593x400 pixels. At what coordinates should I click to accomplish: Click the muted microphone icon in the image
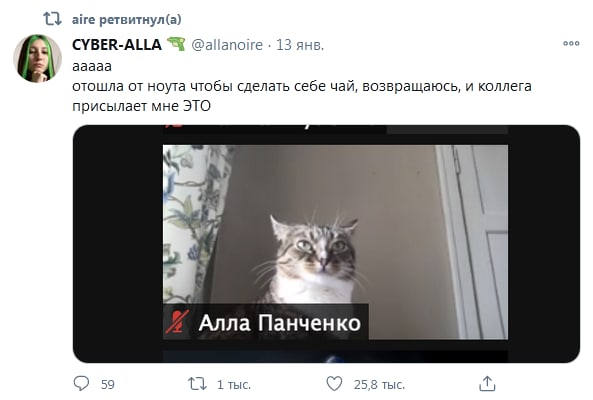coord(177,322)
